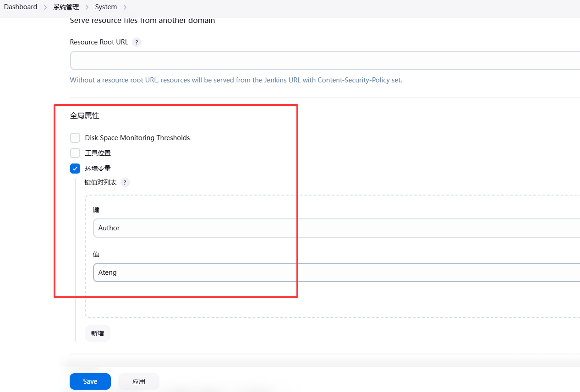Expand the chevron after 系统管理 breadcrumb

87,7
